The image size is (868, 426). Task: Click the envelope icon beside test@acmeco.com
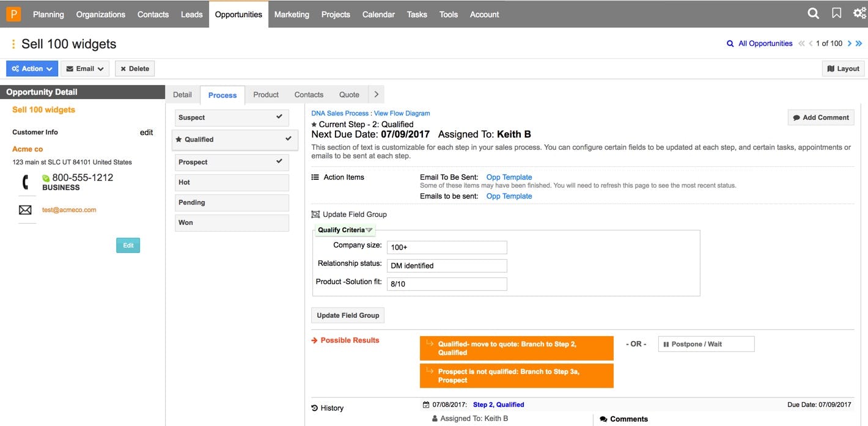[x=25, y=210]
